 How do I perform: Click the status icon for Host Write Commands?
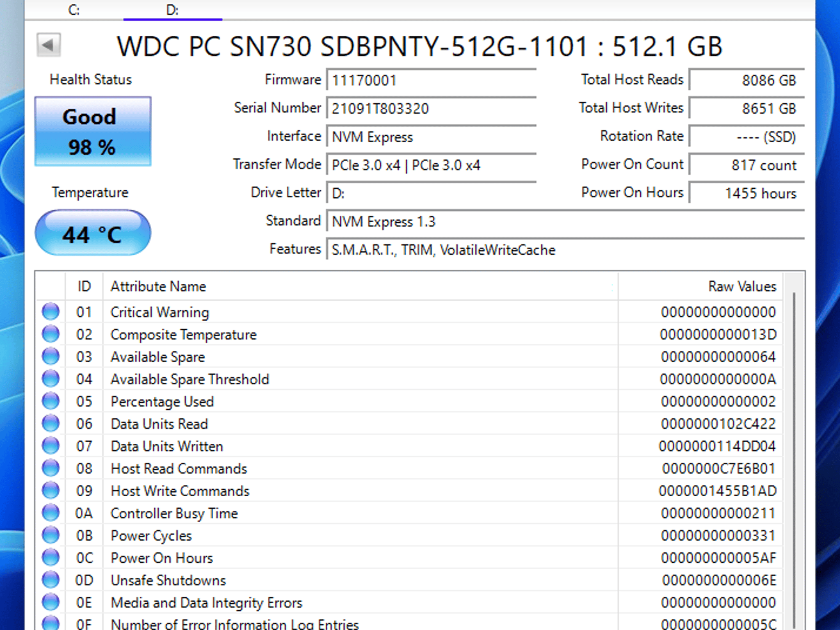[x=51, y=491]
